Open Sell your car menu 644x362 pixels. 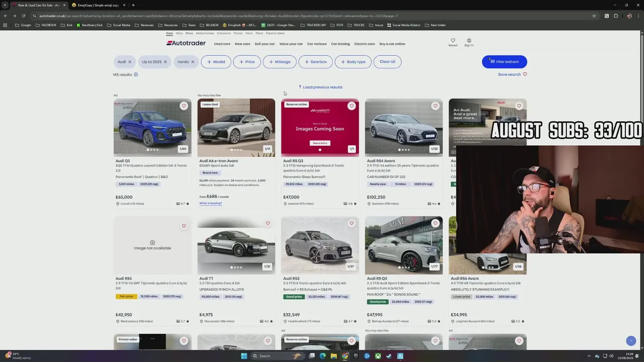265,44
